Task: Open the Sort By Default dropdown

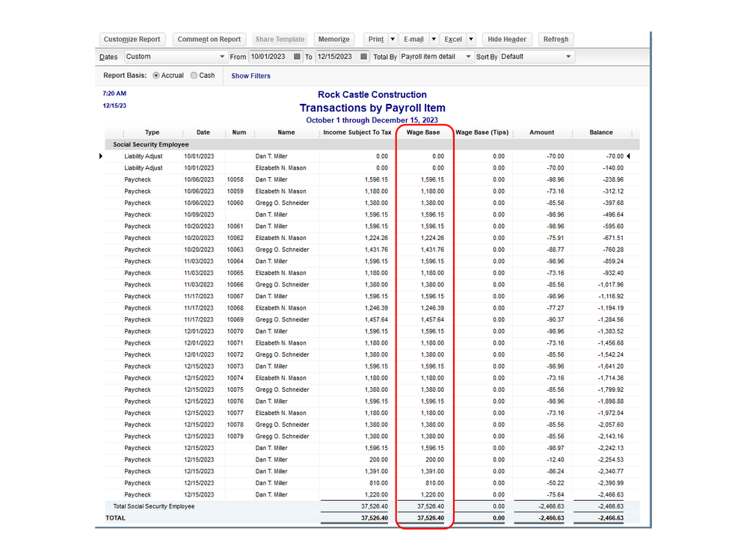Action: (568, 56)
